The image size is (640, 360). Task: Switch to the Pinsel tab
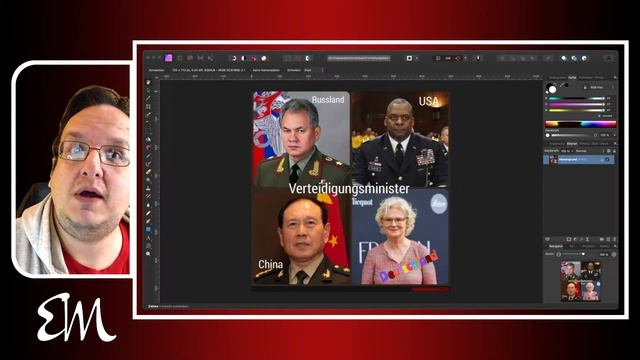click(x=599, y=78)
